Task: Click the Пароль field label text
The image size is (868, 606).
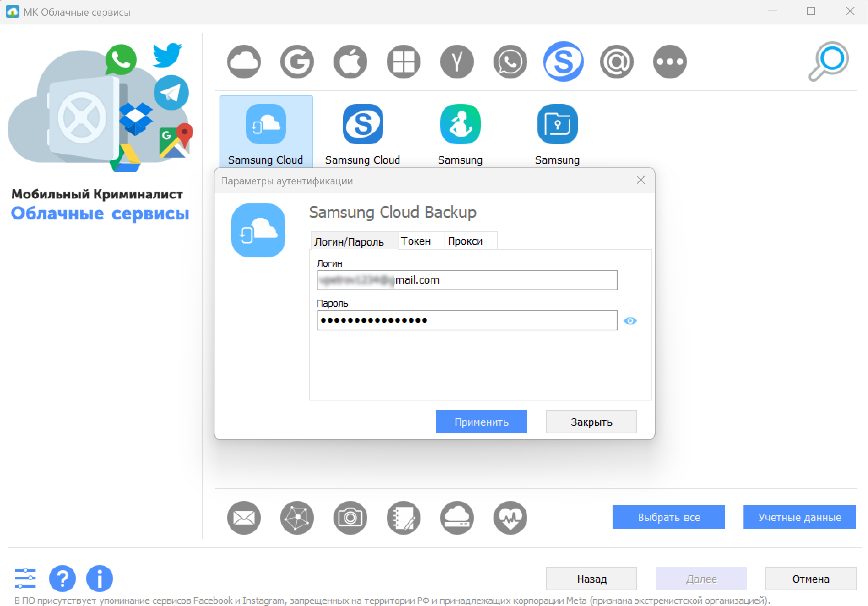Action: tap(332, 303)
